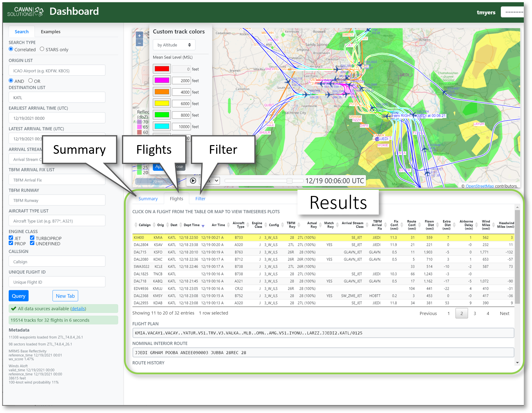The image size is (532, 413).
Task: Click the scrollbar down arrow in results
Action: tap(517, 363)
